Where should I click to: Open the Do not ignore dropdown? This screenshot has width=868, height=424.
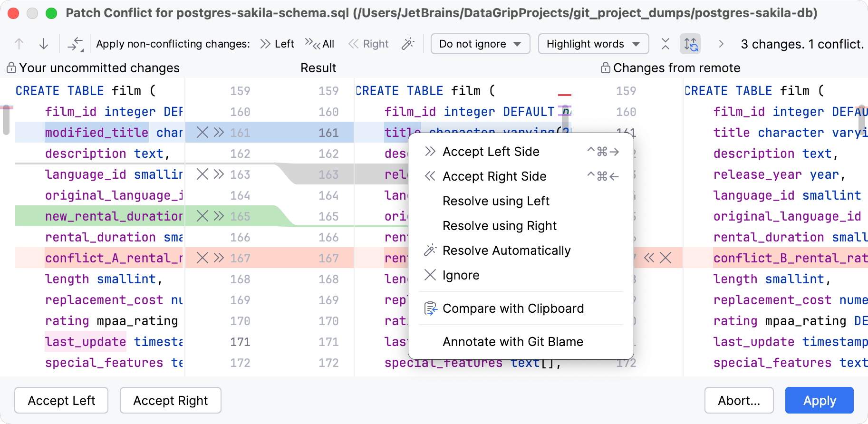coord(480,44)
